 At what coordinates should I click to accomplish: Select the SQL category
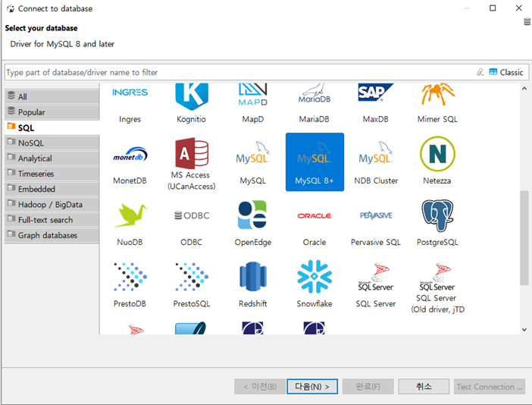[x=52, y=127]
